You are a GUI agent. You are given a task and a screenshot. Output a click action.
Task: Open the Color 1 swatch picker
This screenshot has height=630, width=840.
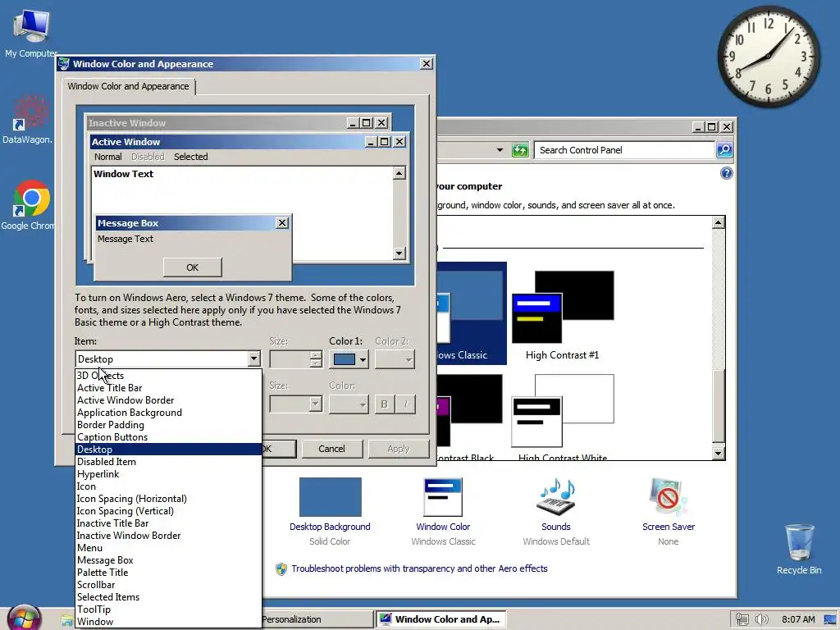(x=349, y=359)
